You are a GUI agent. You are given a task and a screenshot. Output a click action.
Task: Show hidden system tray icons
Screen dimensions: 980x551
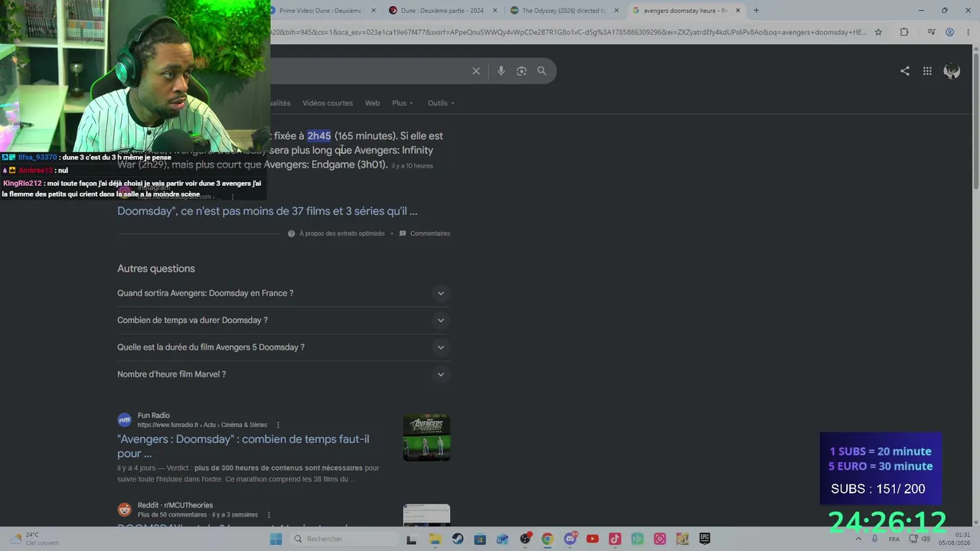[857, 539]
